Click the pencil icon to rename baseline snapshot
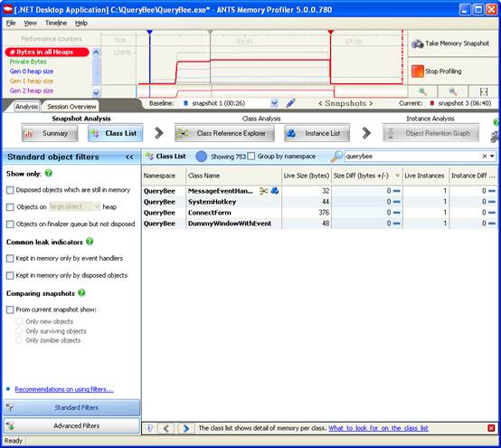Image resolution: width=501 pixels, height=448 pixels. (290, 103)
